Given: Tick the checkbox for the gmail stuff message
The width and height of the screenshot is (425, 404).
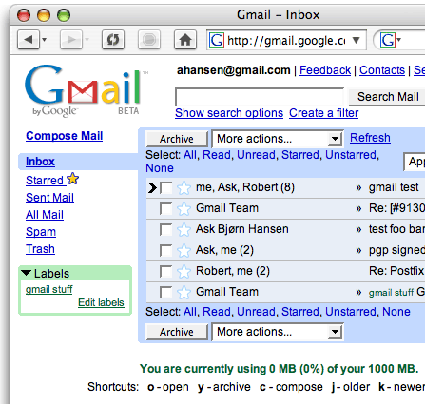Looking at the screenshot, I should [166, 292].
